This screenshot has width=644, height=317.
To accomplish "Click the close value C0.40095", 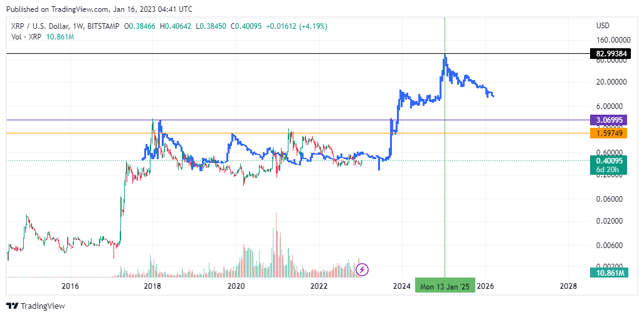I will [x=246, y=26].
